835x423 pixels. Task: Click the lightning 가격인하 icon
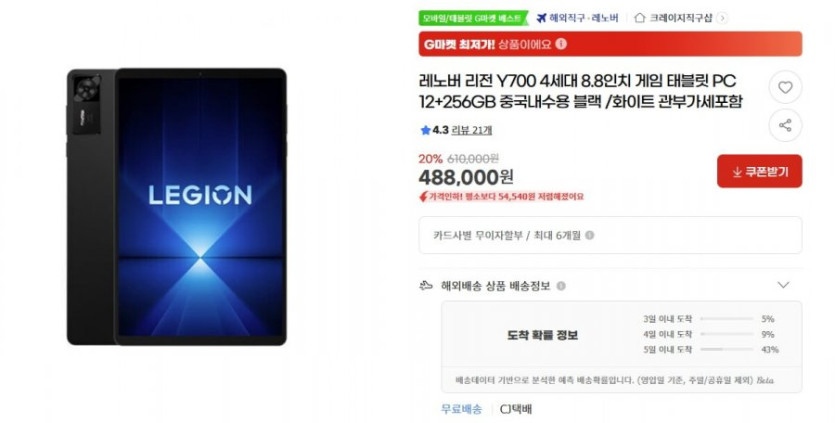[x=423, y=197]
